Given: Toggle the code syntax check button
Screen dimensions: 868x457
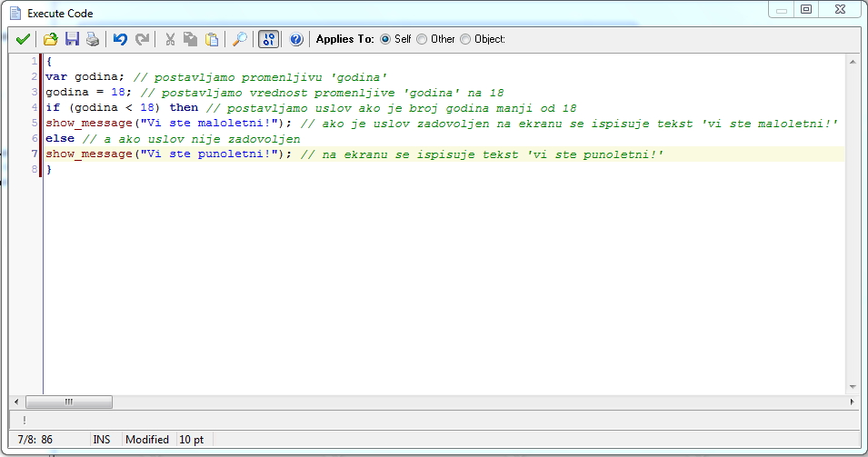Looking at the screenshot, I should tap(268, 39).
